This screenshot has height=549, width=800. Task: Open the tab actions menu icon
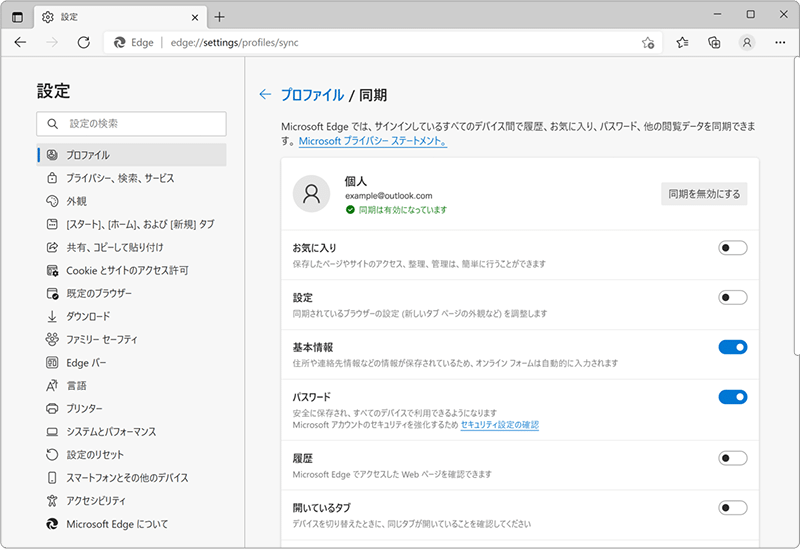pyautogui.click(x=17, y=17)
